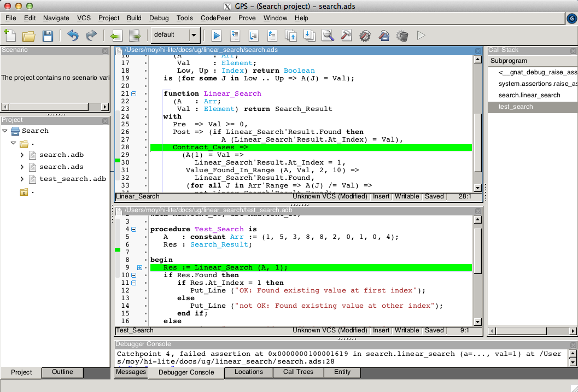Screen dimensions: 578x392
Task: Open the CodePeer menu
Action: pos(215,18)
